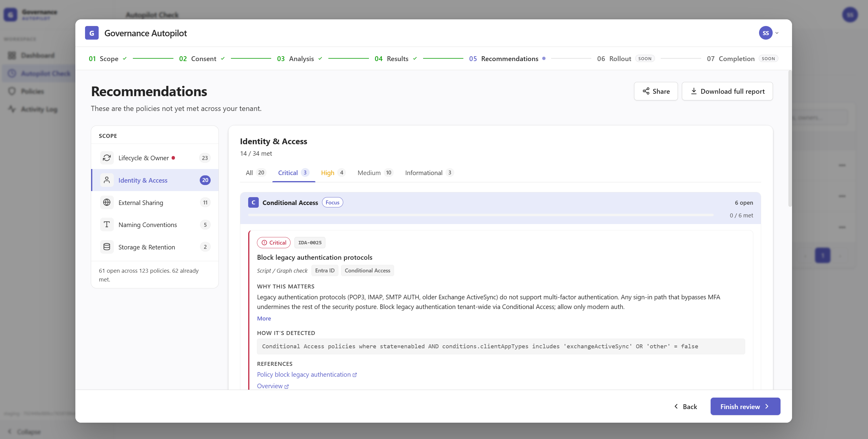
Task: Expand the More link under Why This Matters
Action: [264, 318]
